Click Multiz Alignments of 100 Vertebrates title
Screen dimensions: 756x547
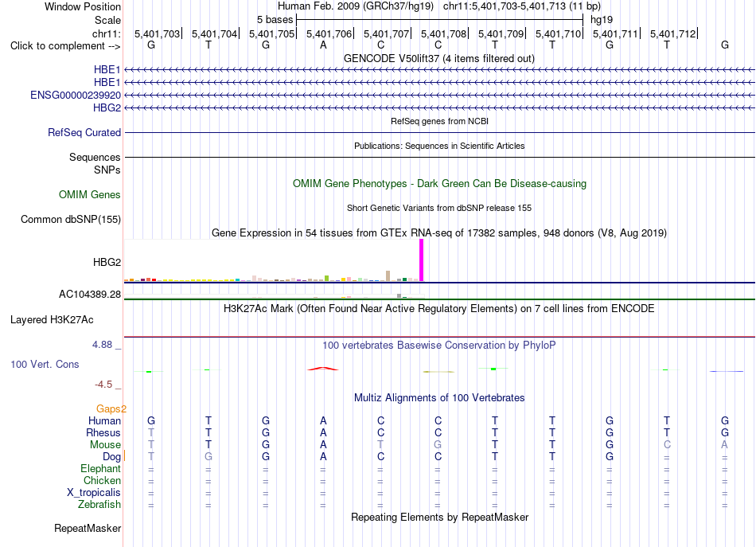tap(439, 398)
